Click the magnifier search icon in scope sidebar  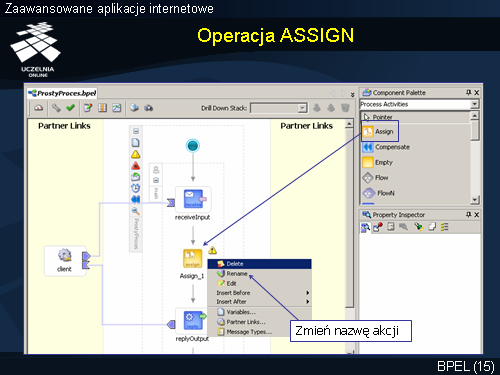(x=135, y=211)
